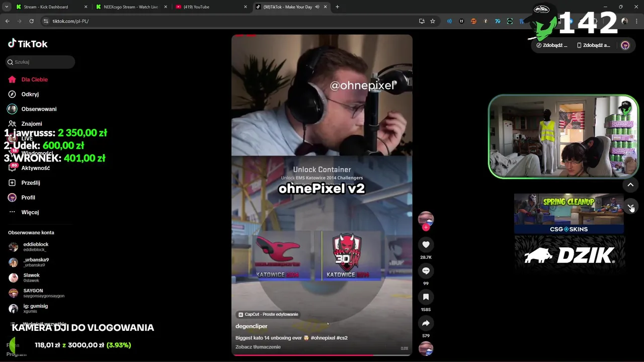The height and width of the screenshot is (362, 644).
Task: Open ig: gumisig followed account
Action: point(35,308)
